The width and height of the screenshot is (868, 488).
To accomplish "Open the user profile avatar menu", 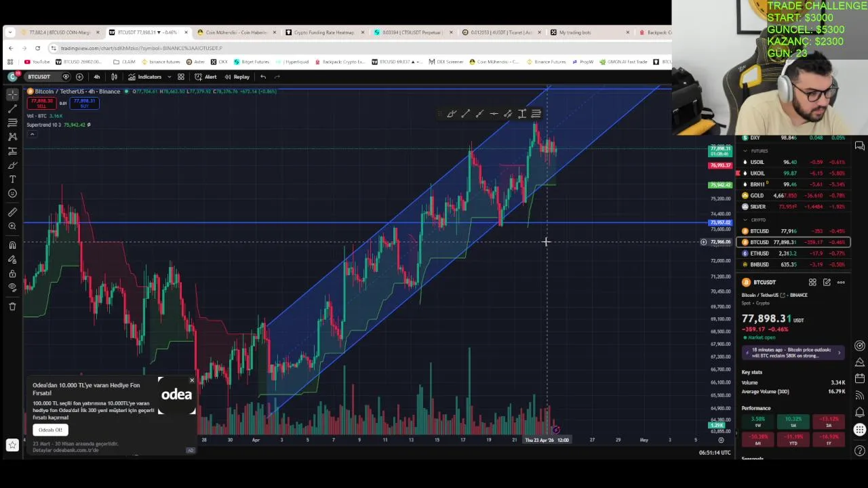I will [12, 77].
